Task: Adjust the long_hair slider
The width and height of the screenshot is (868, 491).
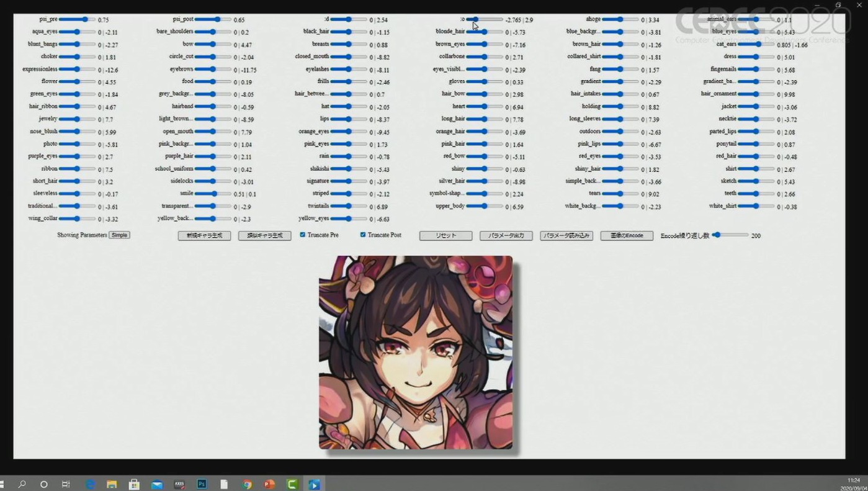Action: (485, 119)
